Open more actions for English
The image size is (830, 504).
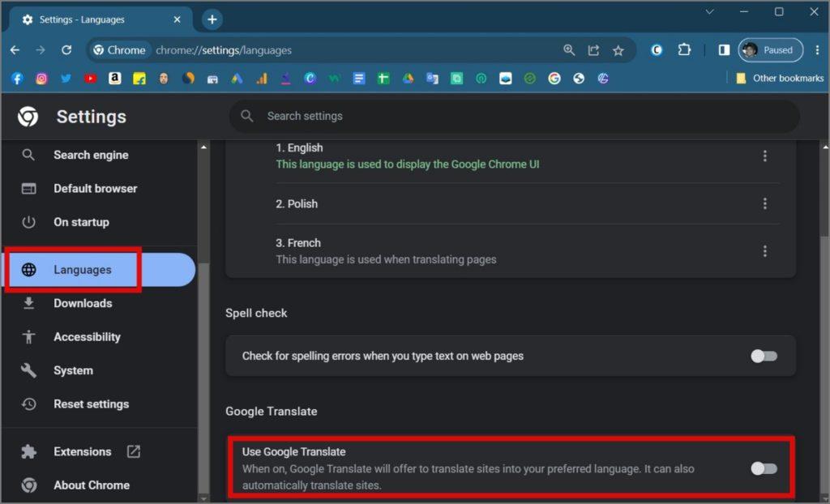[764, 156]
